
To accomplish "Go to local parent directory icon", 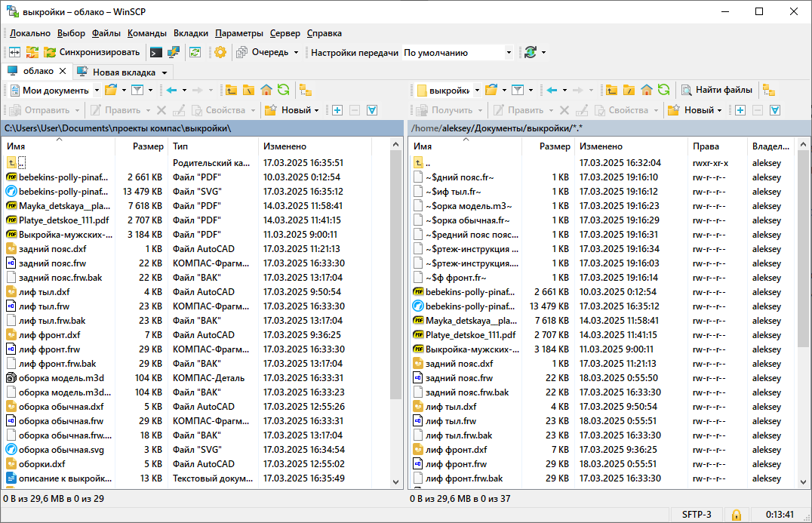I will pos(231,90).
